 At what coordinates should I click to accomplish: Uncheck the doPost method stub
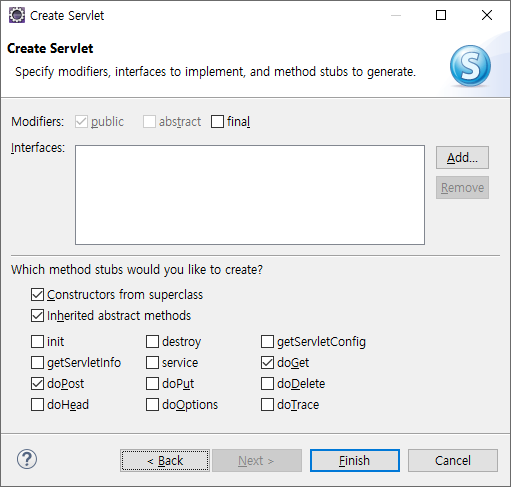pyautogui.click(x=37, y=384)
